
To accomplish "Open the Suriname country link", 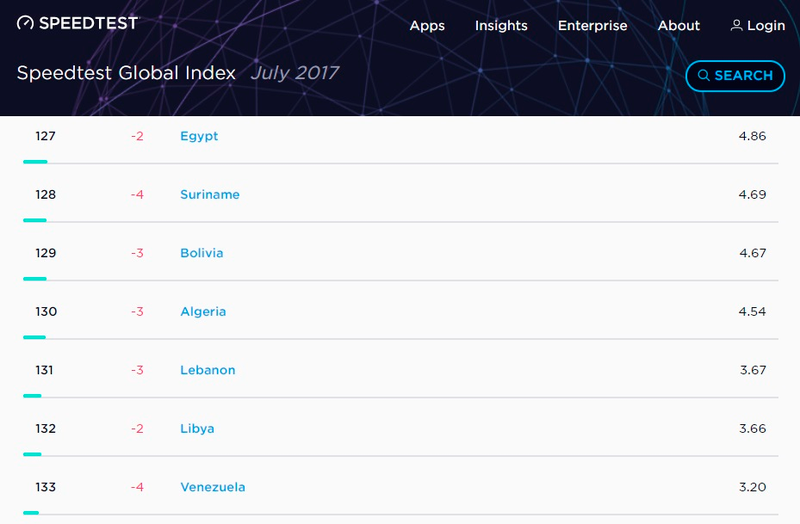I will 210,194.
